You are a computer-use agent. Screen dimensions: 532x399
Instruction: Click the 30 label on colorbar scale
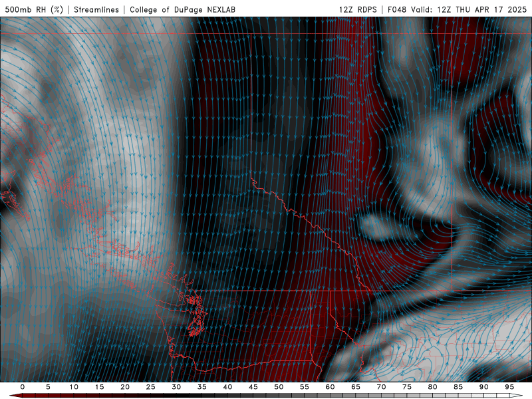tap(176, 387)
